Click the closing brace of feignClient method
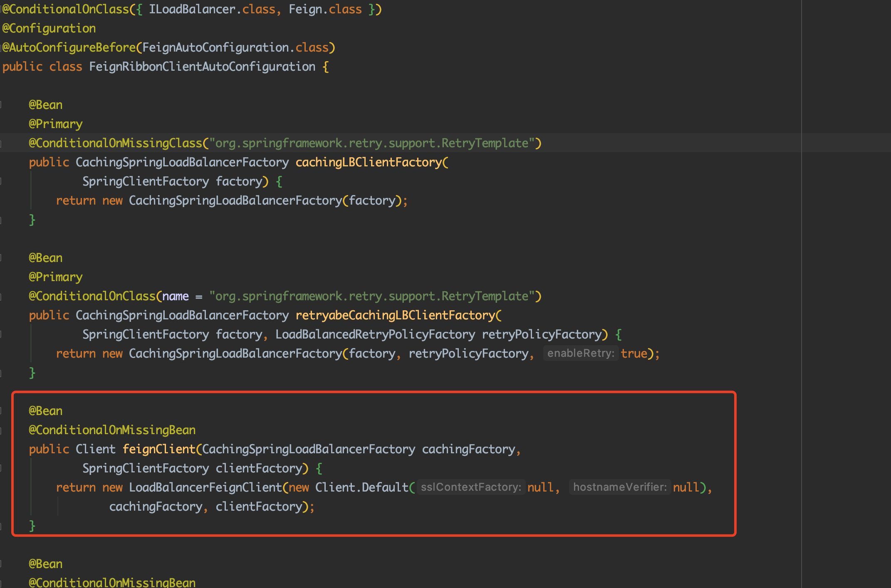Screen dimensions: 891x588 click(32, 526)
